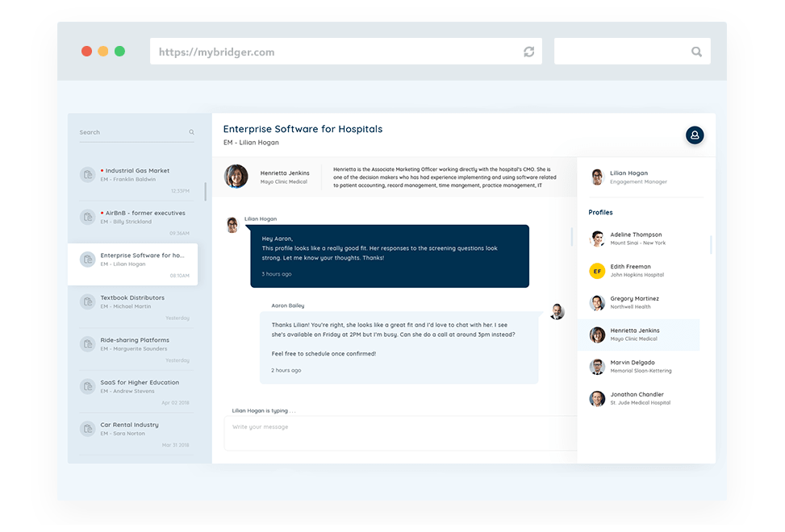Open Adeline Thompson's profile
The width and height of the screenshot is (785, 532).
pyautogui.click(x=637, y=239)
